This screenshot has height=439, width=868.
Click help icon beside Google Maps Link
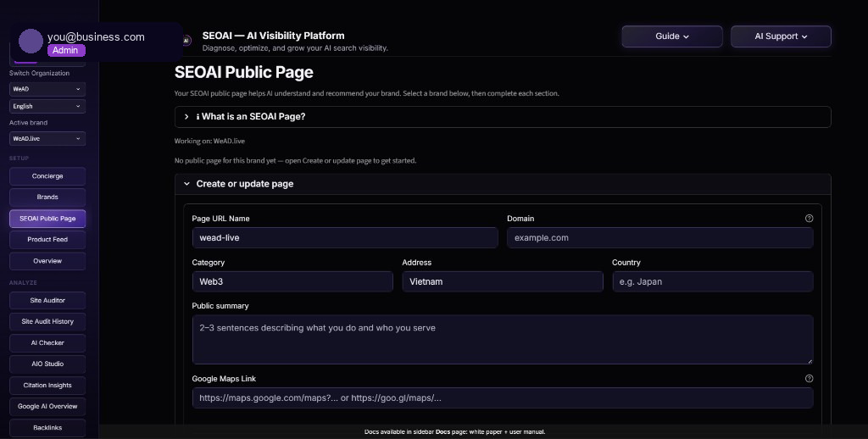pyautogui.click(x=809, y=379)
